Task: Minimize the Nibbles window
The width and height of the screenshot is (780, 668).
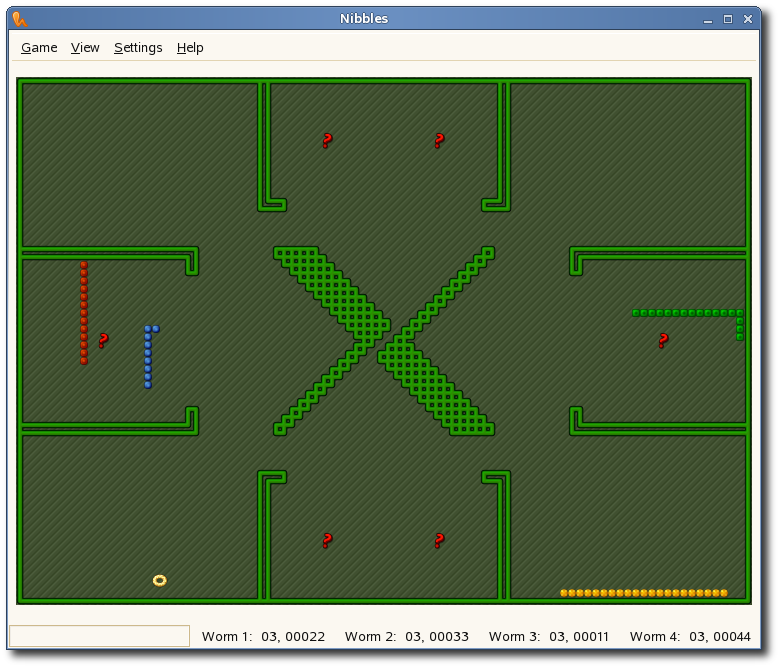Action: [708, 19]
